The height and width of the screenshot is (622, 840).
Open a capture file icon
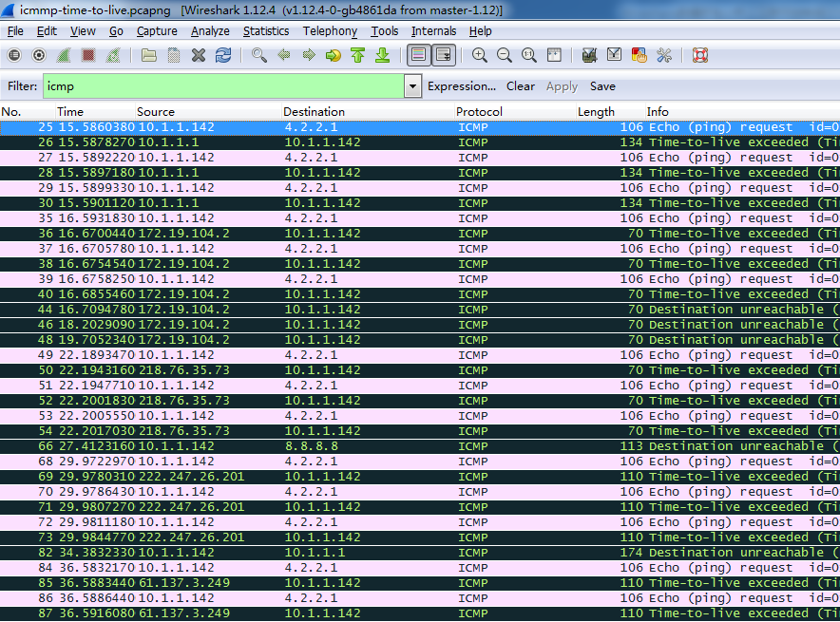click(x=149, y=55)
